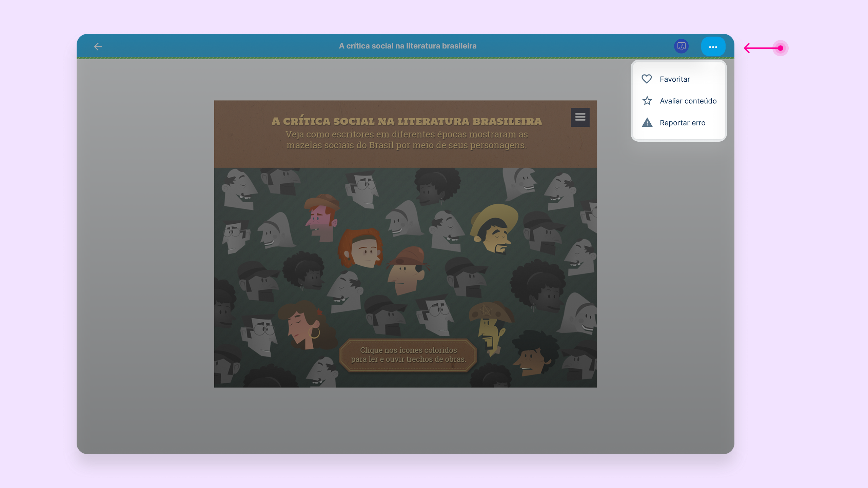Open the help chat question icon
This screenshot has width=868, height=488.
click(x=681, y=46)
